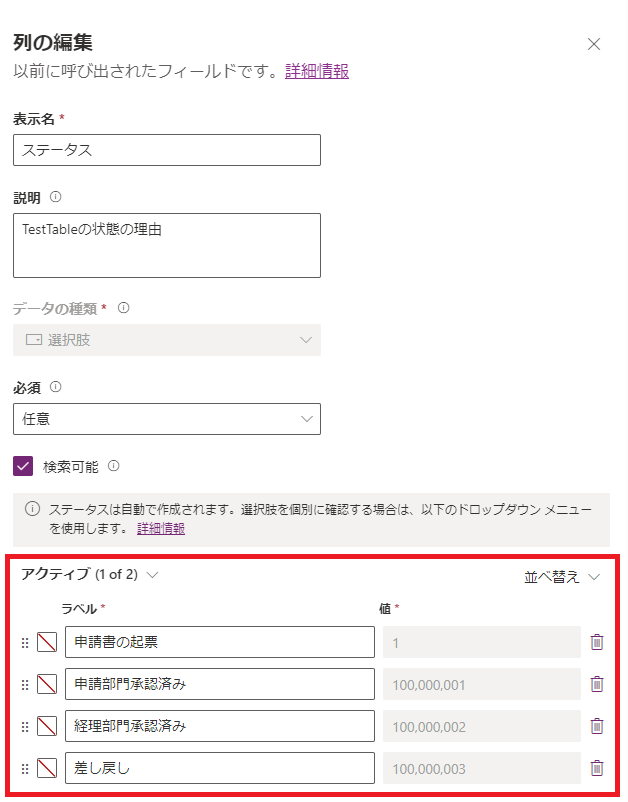Click the value field showing 1
The image size is (628, 802).
coord(482,642)
